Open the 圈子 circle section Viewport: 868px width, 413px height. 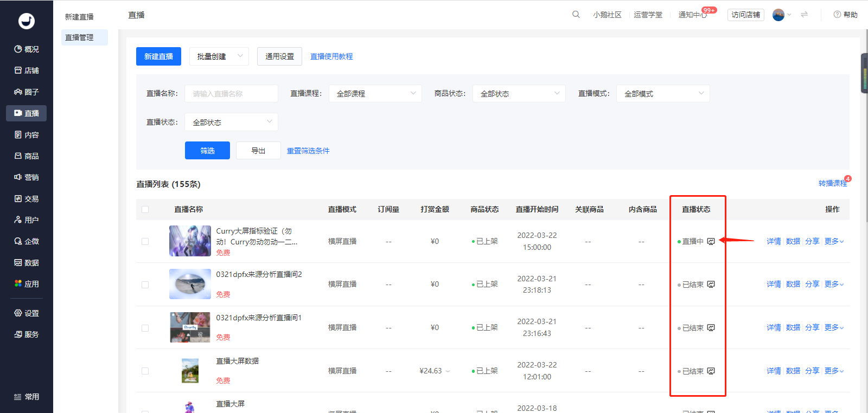(26, 92)
